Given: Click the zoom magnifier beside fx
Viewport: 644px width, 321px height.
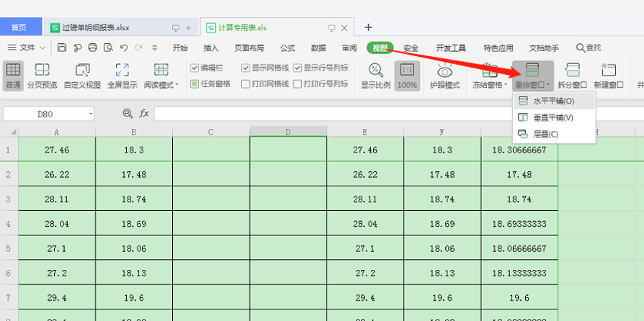Looking at the screenshot, I should click(128, 114).
